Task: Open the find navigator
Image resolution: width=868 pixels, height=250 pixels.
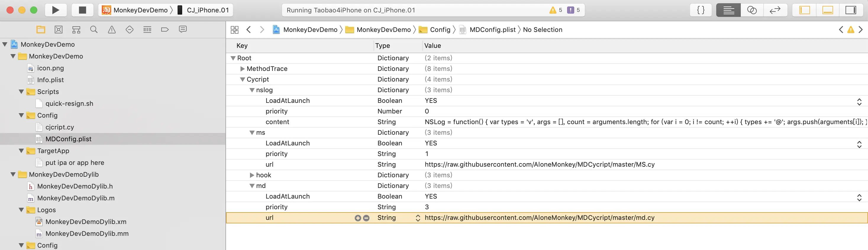Action: [x=94, y=30]
